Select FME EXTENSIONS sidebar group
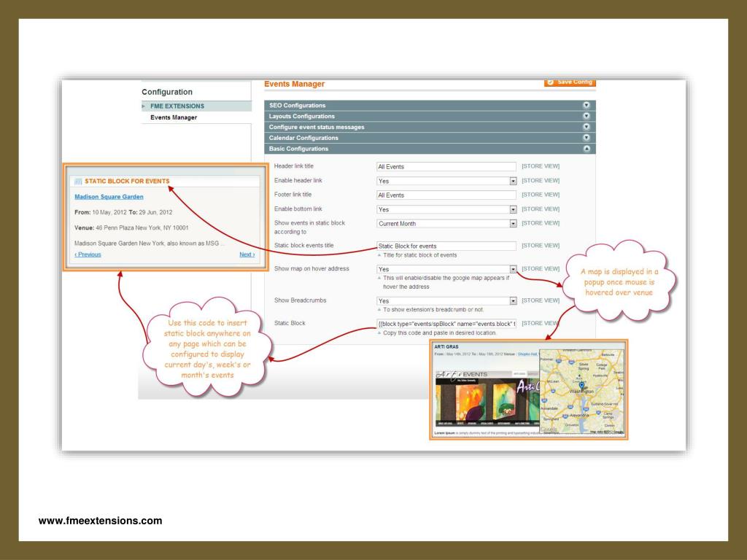The image size is (747, 560). click(196, 106)
